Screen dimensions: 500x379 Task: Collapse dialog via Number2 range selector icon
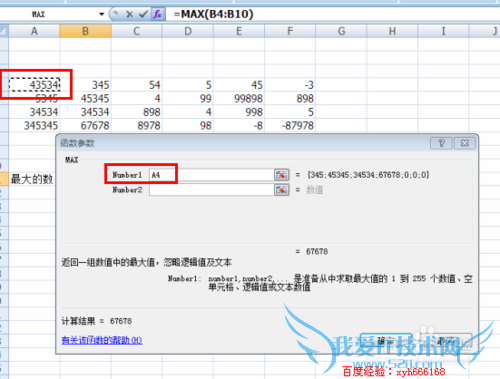282,190
